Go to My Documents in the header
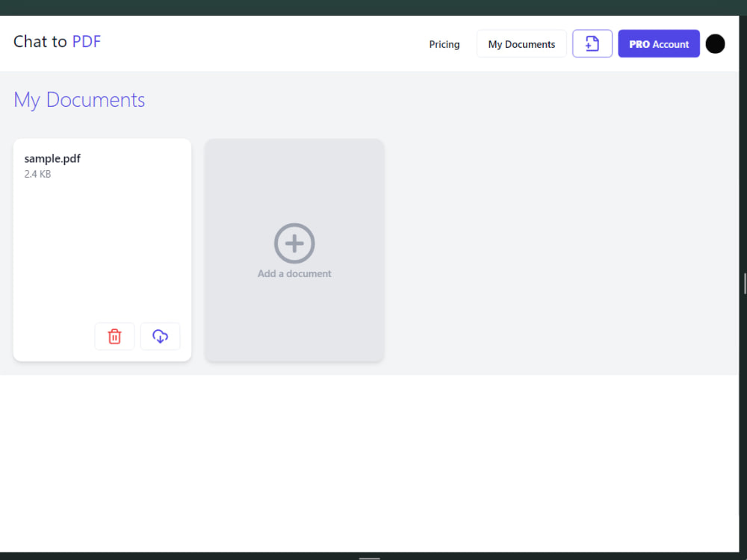The image size is (747, 560). [x=521, y=44]
